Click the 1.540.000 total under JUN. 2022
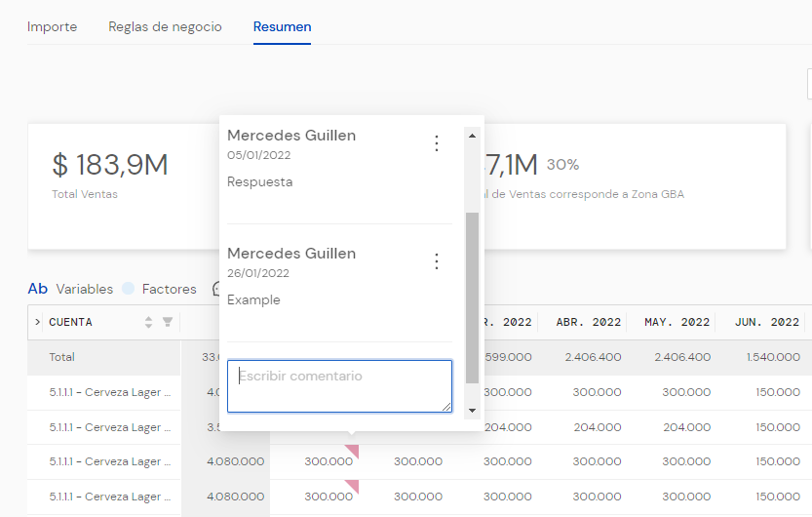The image size is (812, 517). (x=773, y=357)
